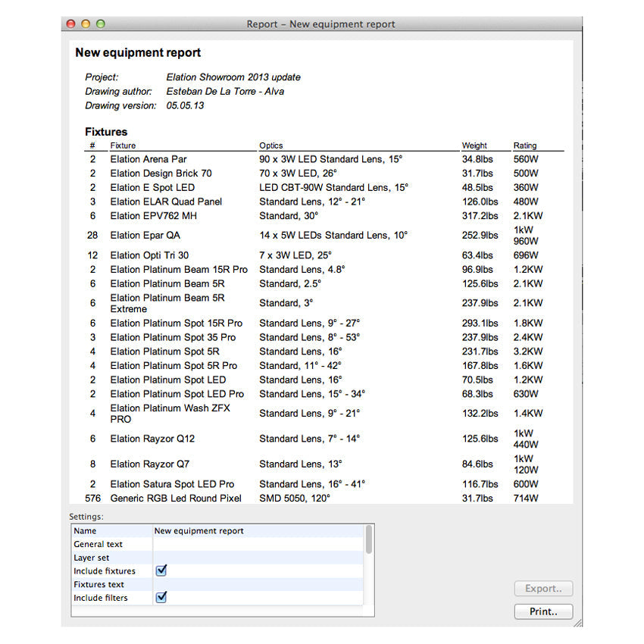Click the settings list scrollbar thumb

[369, 539]
